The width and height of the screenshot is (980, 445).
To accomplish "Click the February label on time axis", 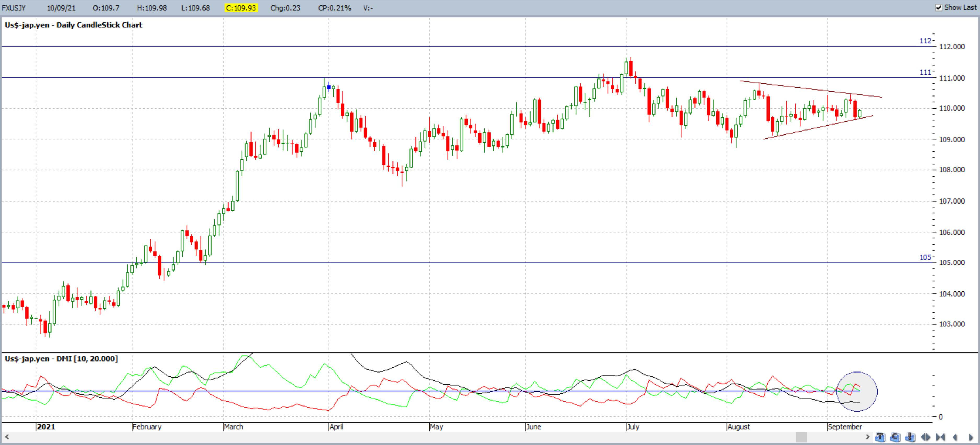I will tap(147, 427).
